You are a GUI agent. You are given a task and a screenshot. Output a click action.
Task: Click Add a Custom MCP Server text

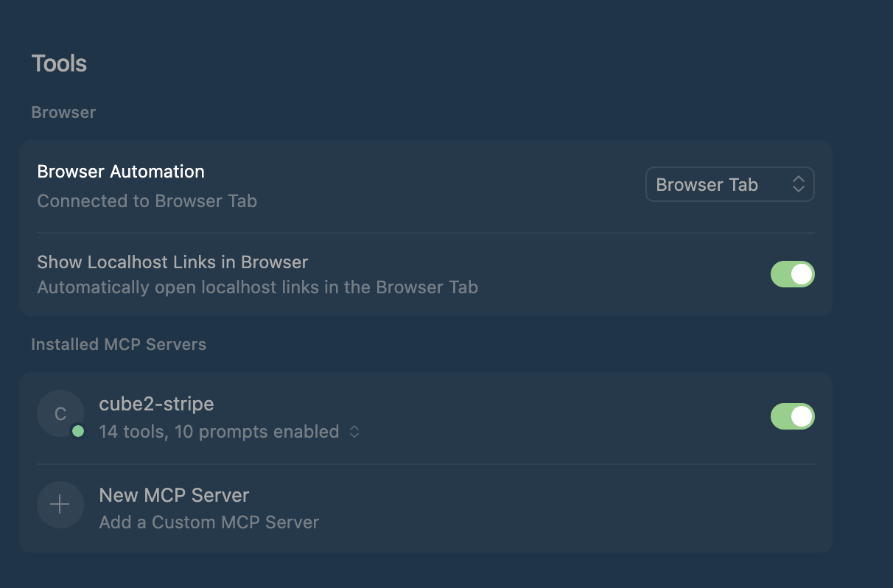(x=209, y=522)
